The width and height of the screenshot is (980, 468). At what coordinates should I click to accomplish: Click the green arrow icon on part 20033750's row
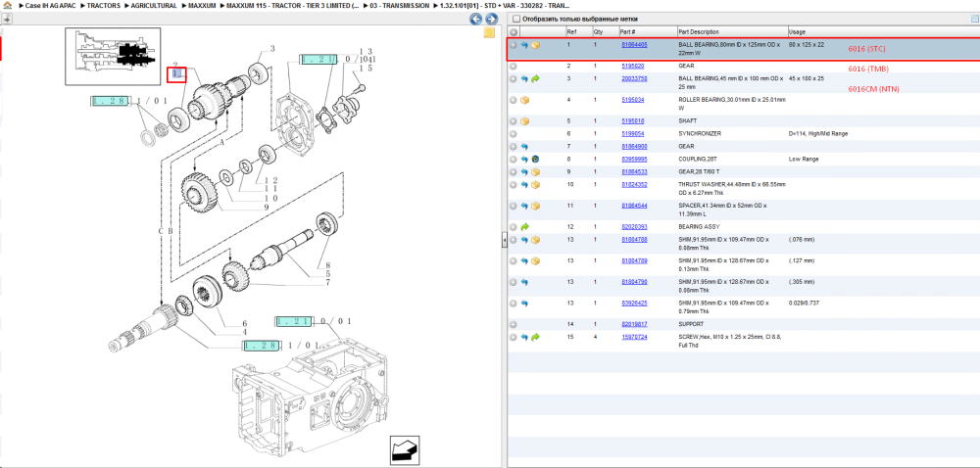point(536,79)
